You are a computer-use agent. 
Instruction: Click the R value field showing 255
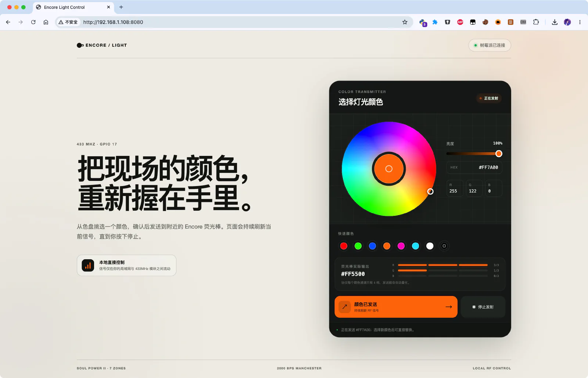click(x=455, y=188)
